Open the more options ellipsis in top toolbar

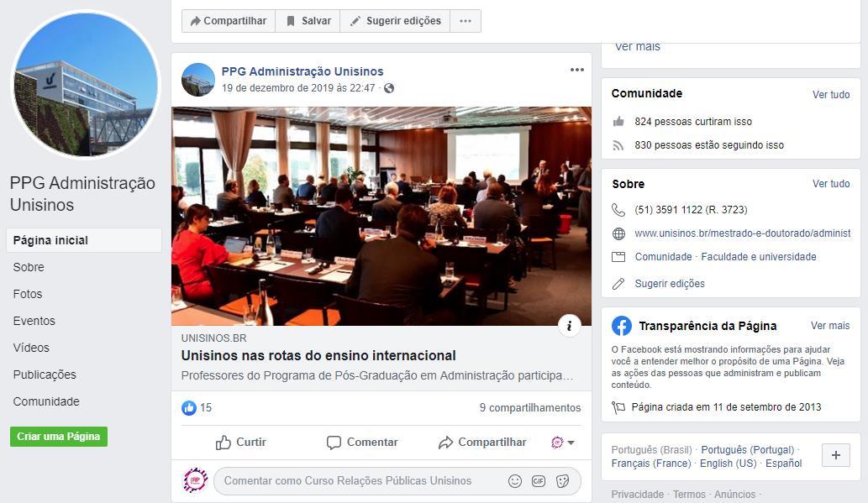(x=465, y=21)
